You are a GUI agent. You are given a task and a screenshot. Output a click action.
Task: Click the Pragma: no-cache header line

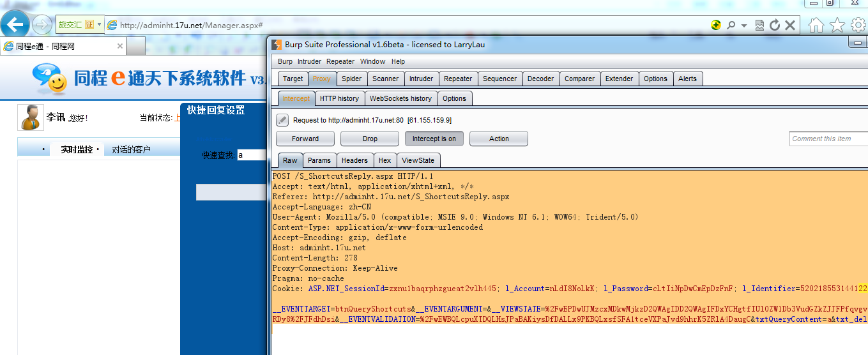coord(308,278)
